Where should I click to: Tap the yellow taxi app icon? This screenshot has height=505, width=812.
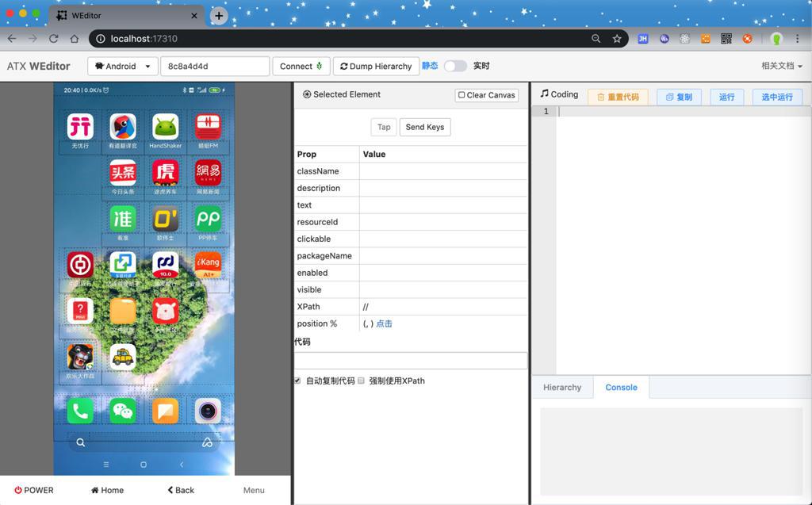(123, 357)
